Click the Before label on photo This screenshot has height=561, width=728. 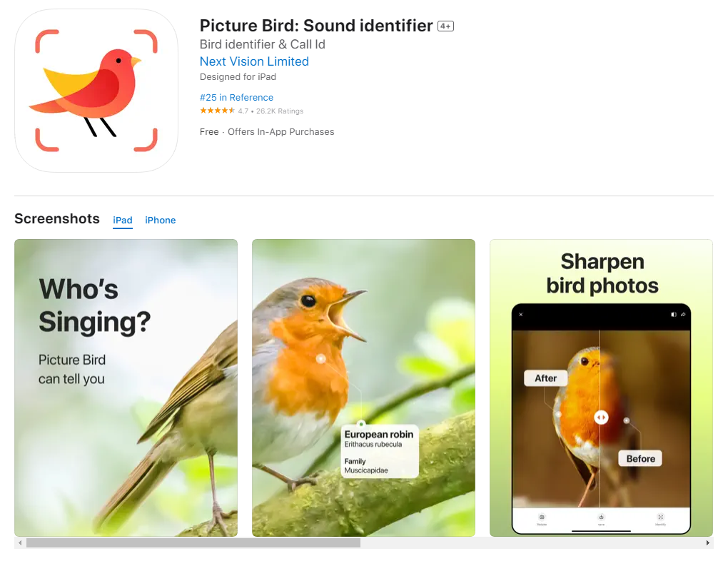(640, 458)
